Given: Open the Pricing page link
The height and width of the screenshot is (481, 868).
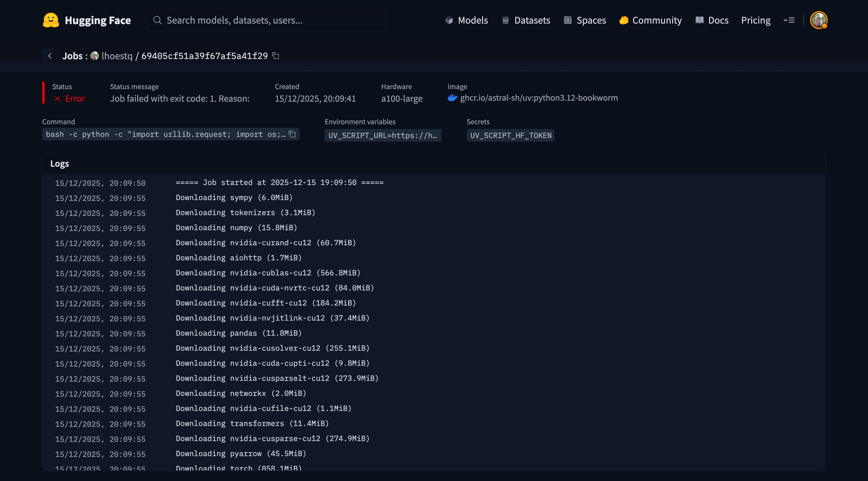Looking at the screenshot, I should 755,20.
